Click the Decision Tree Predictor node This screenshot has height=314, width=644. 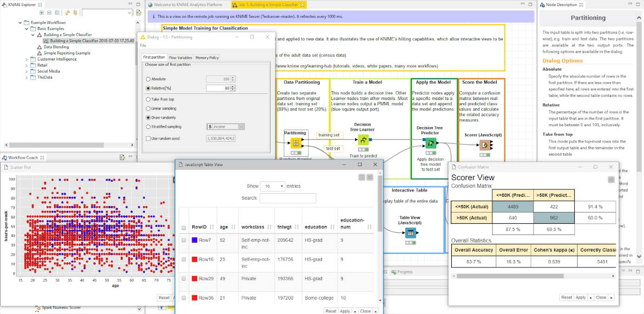[x=431, y=143]
